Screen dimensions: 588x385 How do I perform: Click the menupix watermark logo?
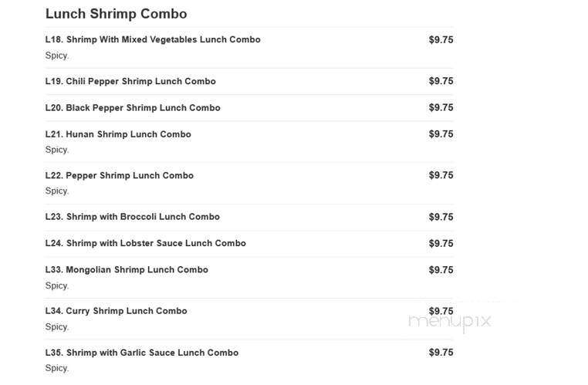pos(450,323)
